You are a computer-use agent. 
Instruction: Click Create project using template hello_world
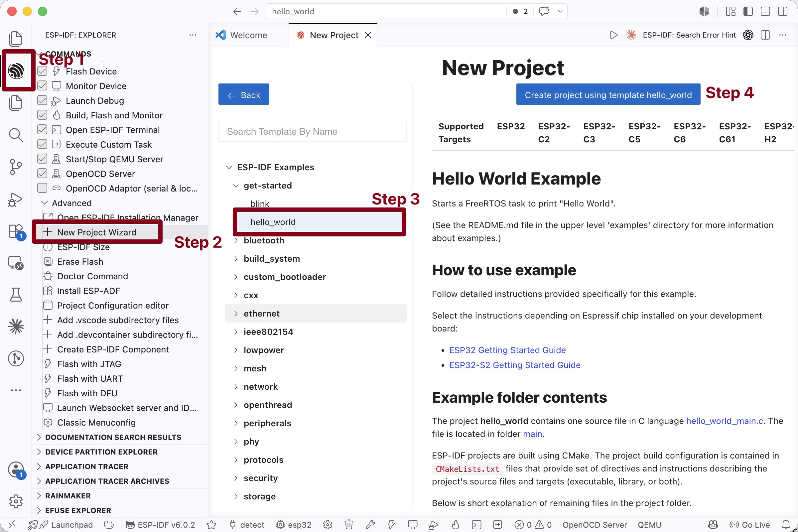[x=608, y=95]
